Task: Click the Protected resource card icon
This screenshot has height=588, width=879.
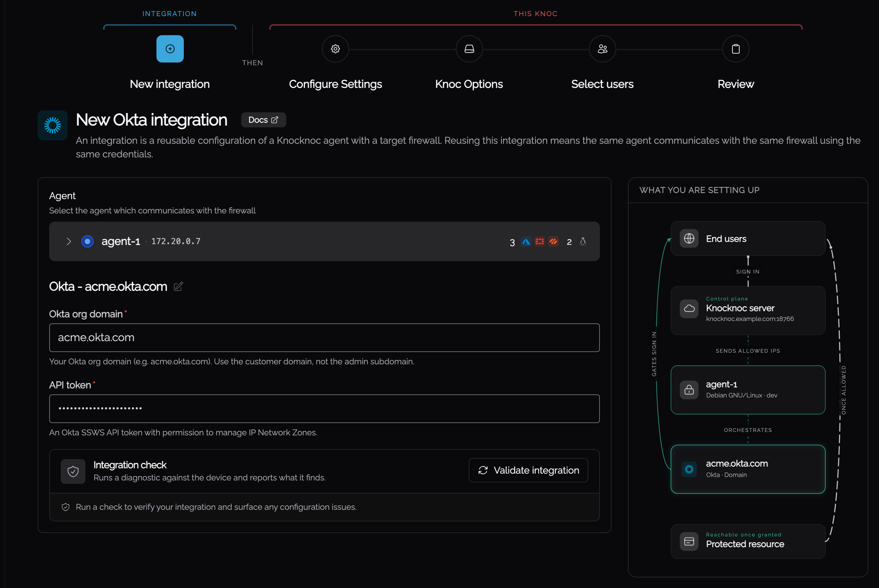Action: click(x=689, y=542)
